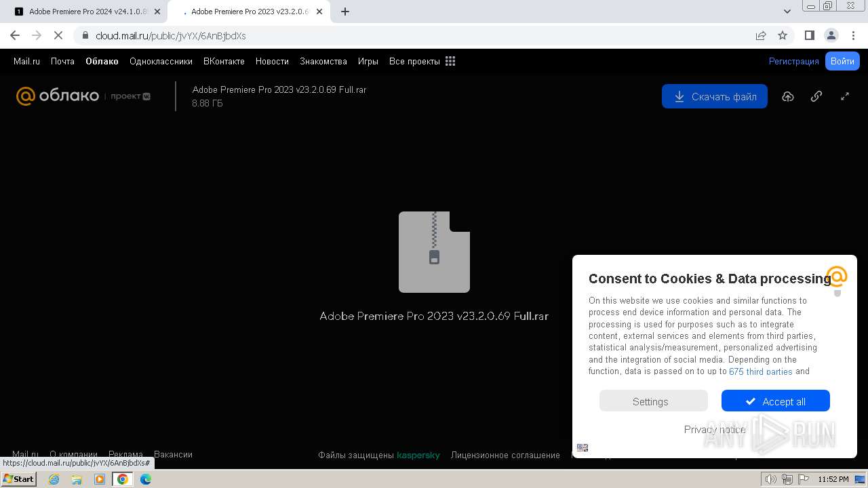Click the network tray icon
Image resolution: width=868 pixels, height=488 pixels.
click(x=787, y=479)
